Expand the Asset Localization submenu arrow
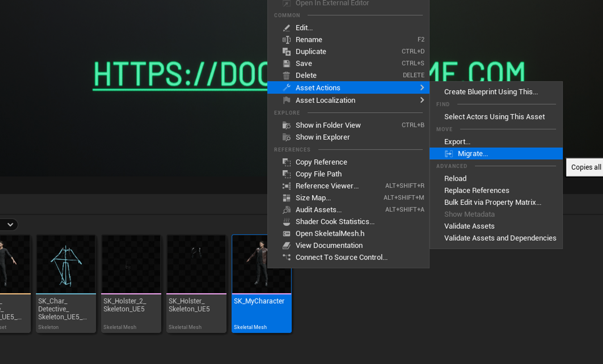The width and height of the screenshot is (603, 364). pyautogui.click(x=422, y=100)
